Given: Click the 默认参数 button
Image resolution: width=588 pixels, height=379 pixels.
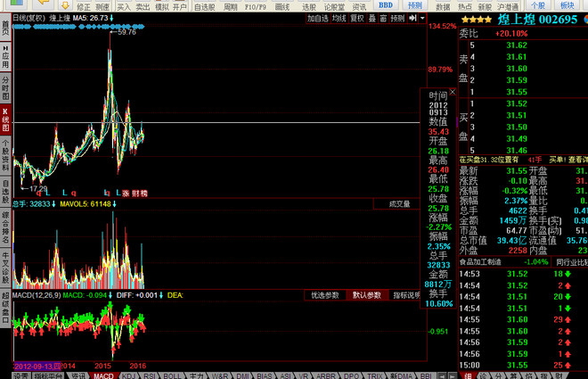Looking at the screenshot, I should click(367, 295).
